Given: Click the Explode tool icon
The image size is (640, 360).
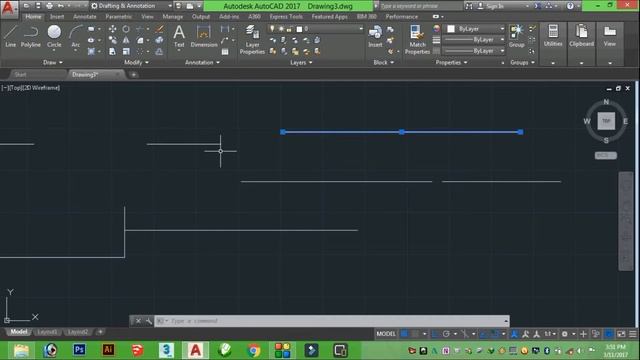Looking at the screenshot, I should [x=159, y=40].
